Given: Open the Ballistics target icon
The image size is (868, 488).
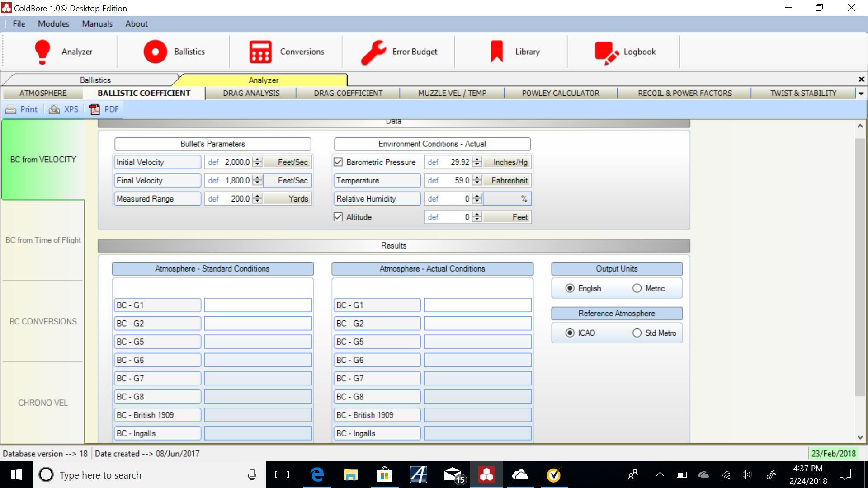Looking at the screenshot, I should [x=155, y=52].
